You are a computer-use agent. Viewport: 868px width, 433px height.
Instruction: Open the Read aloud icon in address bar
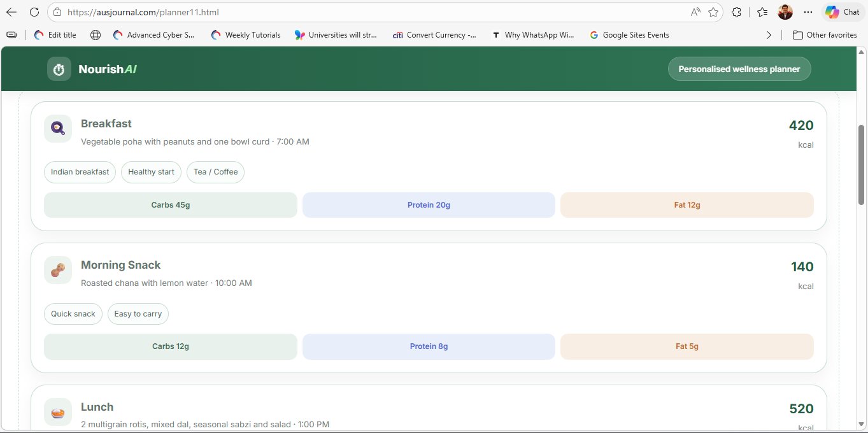coord(695,11)
